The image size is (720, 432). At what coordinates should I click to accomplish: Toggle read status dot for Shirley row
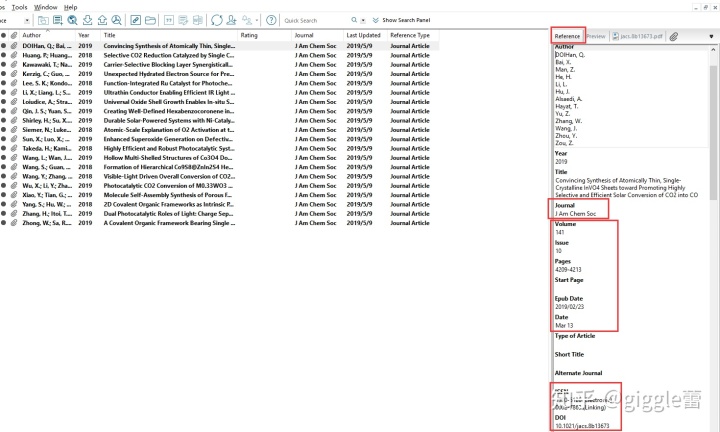(4, 120)
